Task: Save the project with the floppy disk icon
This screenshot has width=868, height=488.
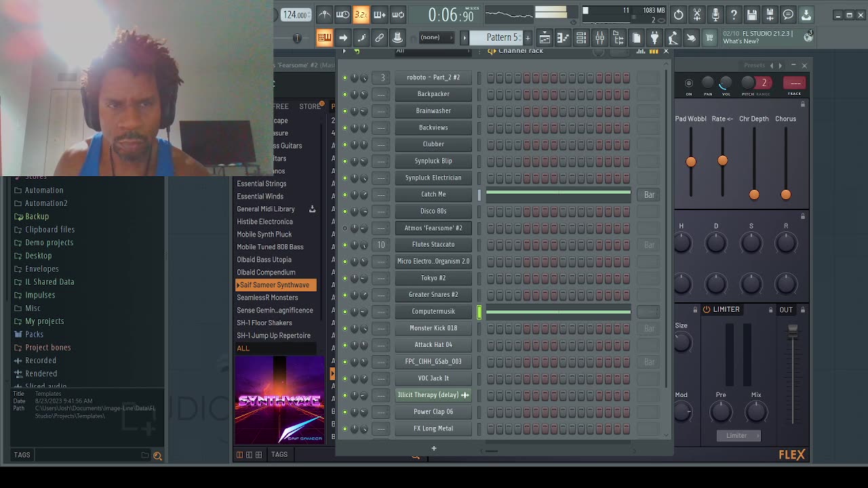Action: coord(751,14)
